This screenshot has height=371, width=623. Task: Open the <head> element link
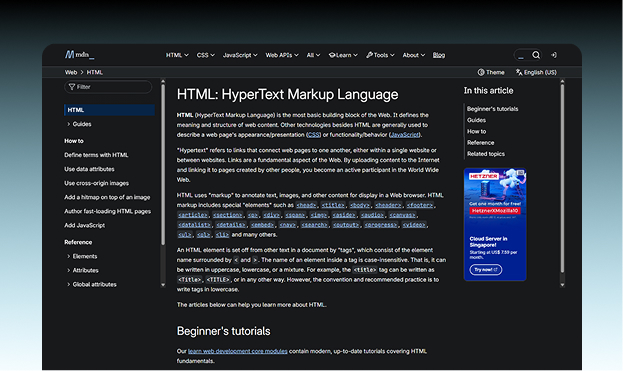(306, 205)
